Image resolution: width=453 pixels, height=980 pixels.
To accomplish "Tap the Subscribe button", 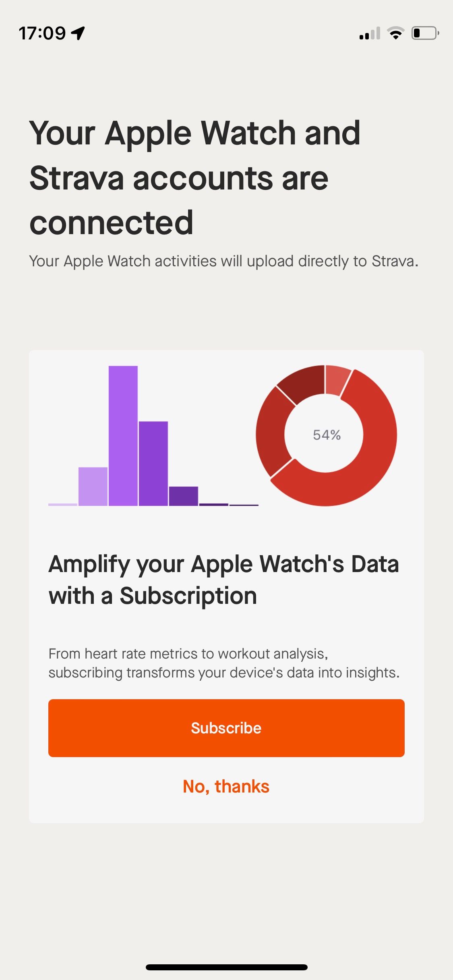I will (x=226, y=728).
